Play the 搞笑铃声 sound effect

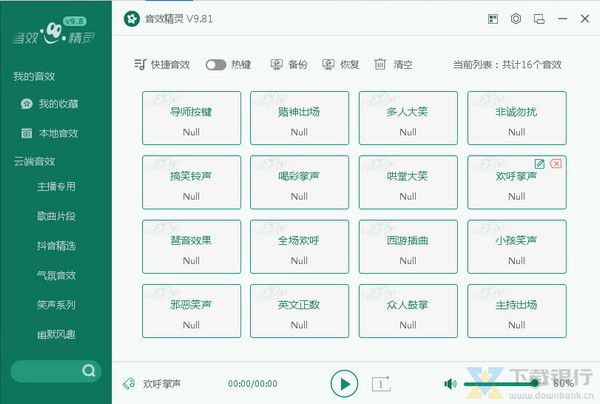tap(191, 182)
